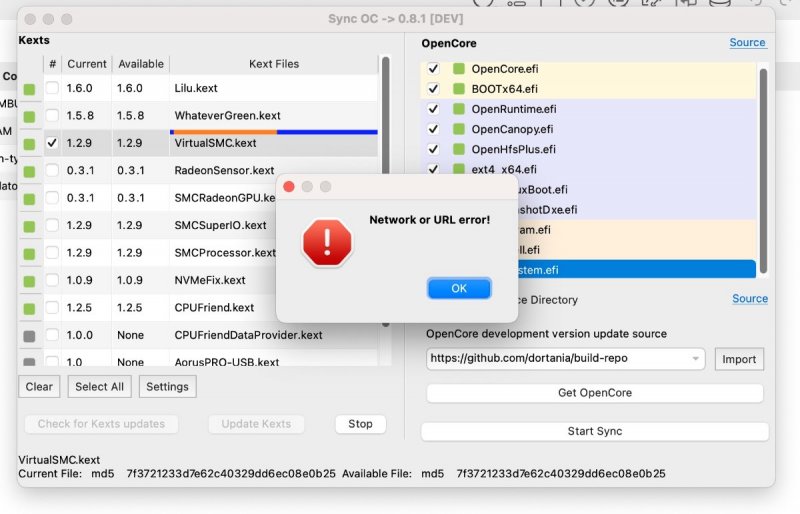The image size is (800, 514).
Task: Click the Clear button
Action: (x=39, y=387)
